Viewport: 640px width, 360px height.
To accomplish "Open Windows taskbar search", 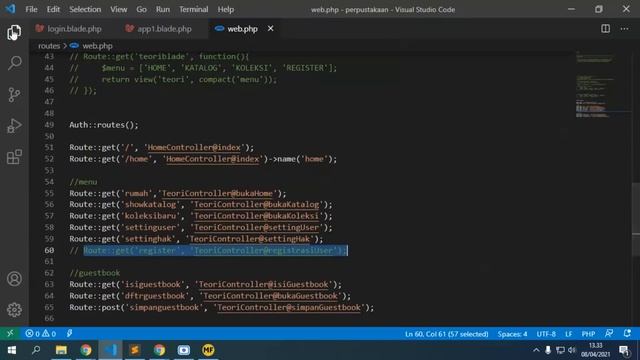I will coord(36,350).
